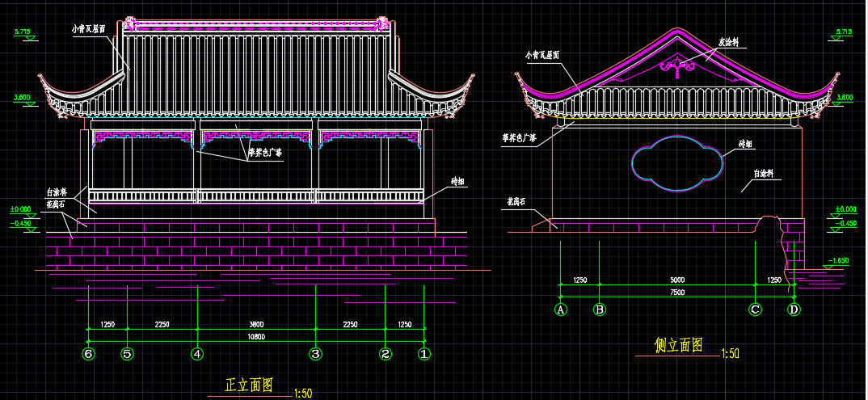Select the 10800 overall dimension text
868x400 pixels.
(255, 336)
